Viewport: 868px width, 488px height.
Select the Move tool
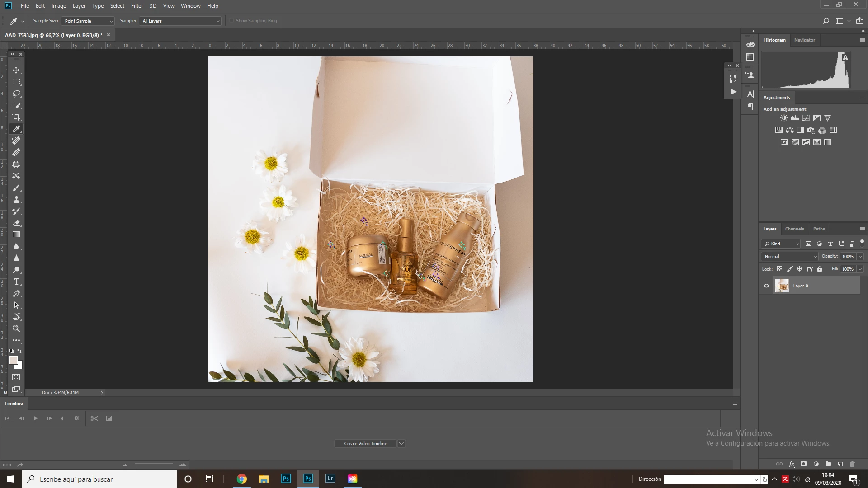(x=16, y=70)
